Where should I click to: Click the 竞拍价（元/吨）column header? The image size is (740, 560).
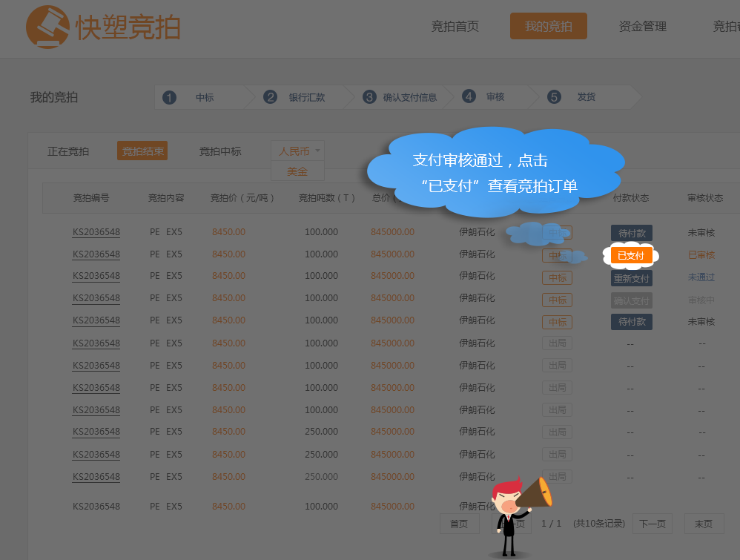point(242,198)
